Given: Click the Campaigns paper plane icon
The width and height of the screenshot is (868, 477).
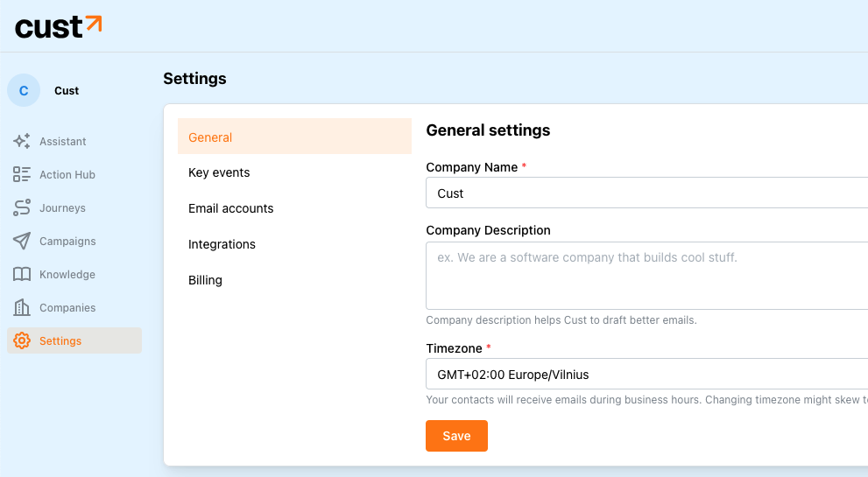Looking at the screenshot, I should [x=22, y=241].
